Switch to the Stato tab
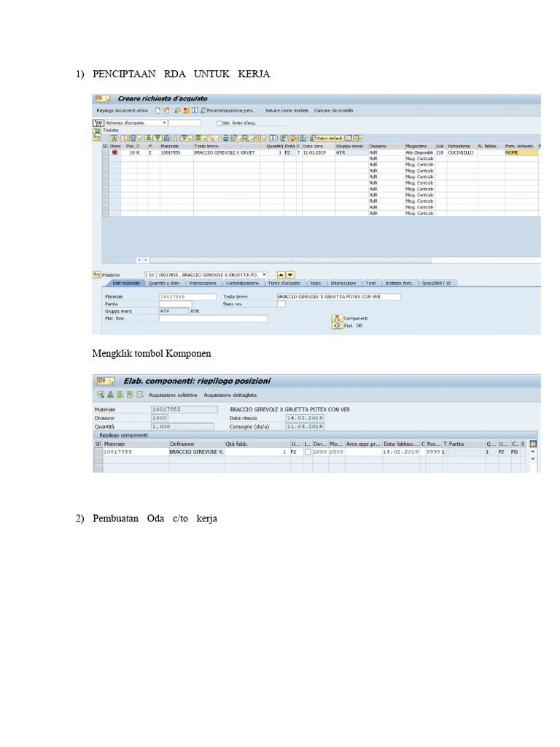This screenshot has width=560, height=747. 316,283
